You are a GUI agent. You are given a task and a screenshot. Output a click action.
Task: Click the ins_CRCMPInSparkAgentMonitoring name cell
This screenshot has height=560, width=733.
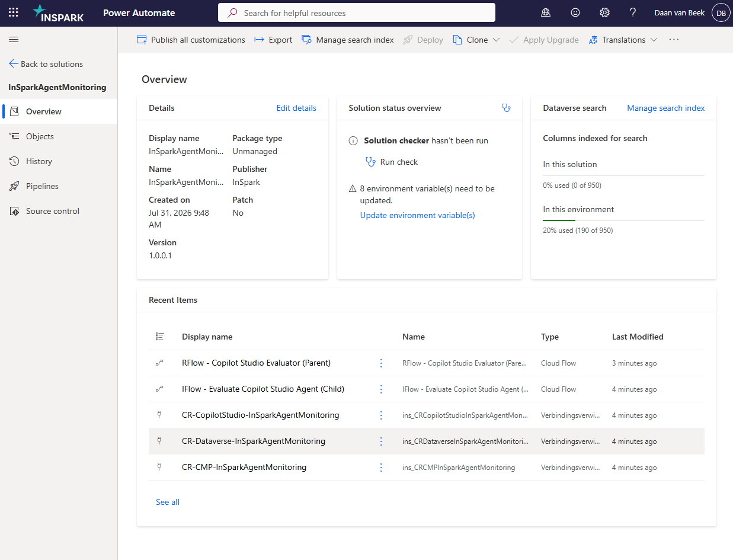pyautogui.click(x=459, y=468)
